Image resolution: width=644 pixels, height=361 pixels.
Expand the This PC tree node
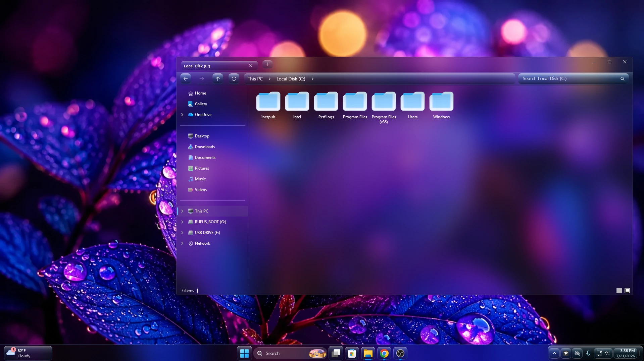click(x=182, y=211)
